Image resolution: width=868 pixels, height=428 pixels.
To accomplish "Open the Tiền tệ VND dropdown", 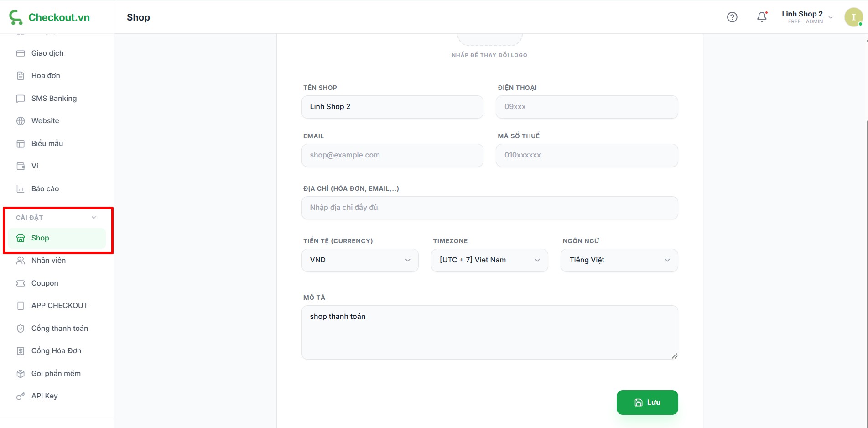I will click(x=360, y=260).
